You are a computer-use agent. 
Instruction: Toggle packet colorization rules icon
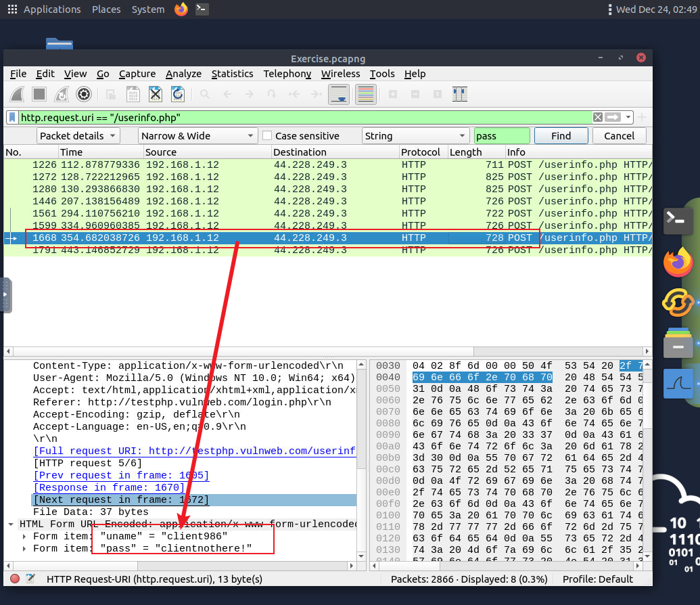click(x=366, y=94)
